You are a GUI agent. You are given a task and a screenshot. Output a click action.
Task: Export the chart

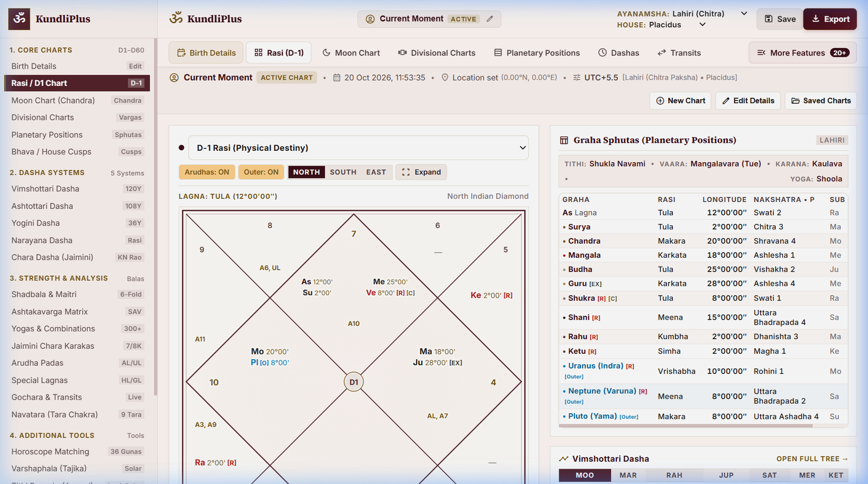coord(830,19)
